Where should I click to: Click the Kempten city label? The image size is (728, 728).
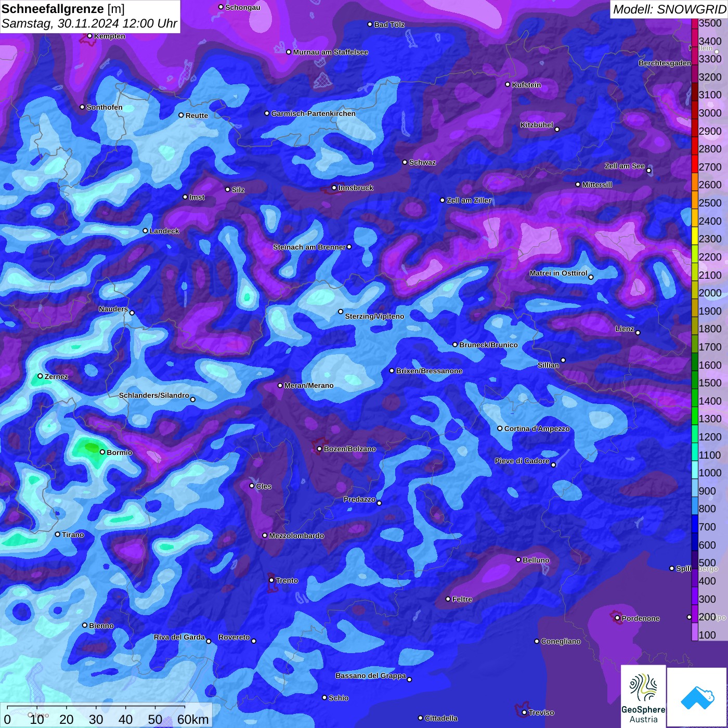(x=110, y=36)
